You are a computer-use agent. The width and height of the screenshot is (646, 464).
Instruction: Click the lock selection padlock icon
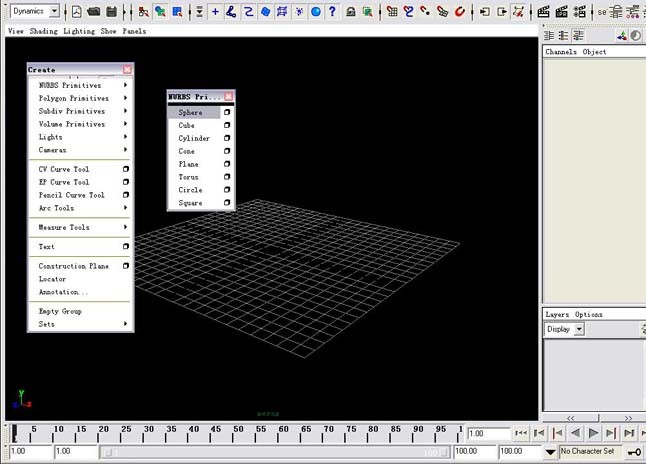coord(351,12)
